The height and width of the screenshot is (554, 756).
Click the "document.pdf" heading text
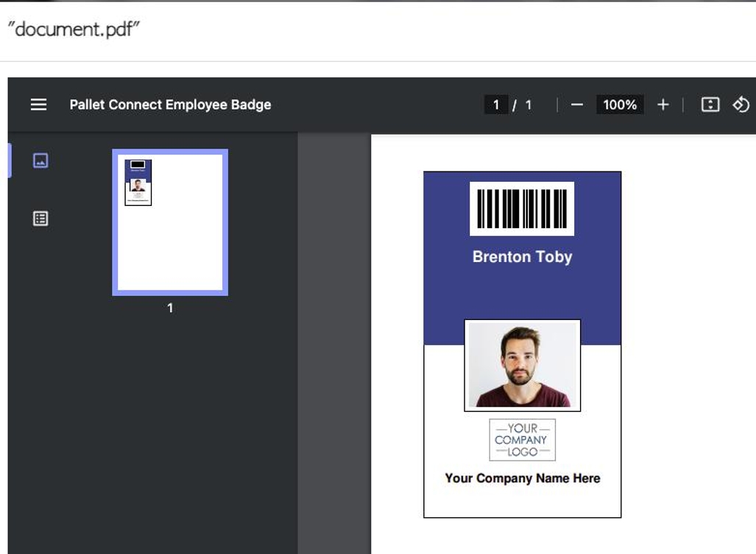tap(74, 29)
